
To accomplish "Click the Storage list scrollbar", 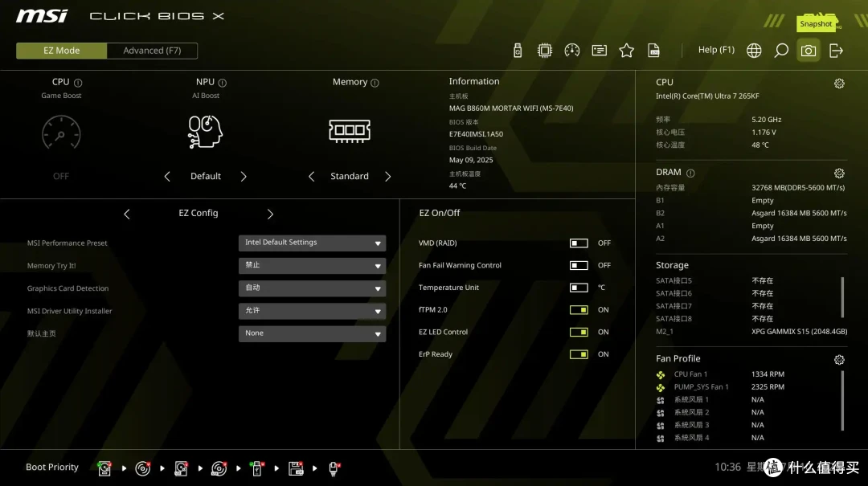I will click(x=842, y=296).
